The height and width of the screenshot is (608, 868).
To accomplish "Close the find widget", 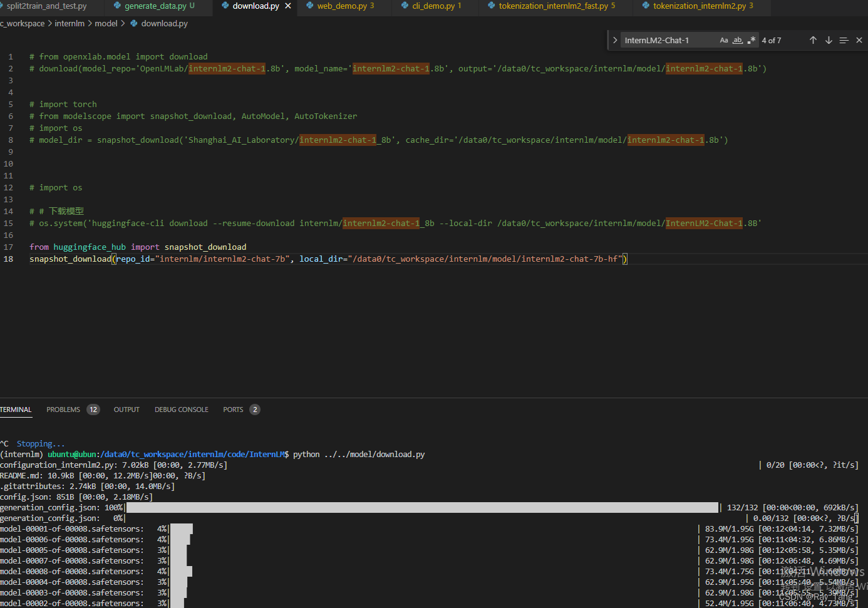I will (x=859, y=40).
